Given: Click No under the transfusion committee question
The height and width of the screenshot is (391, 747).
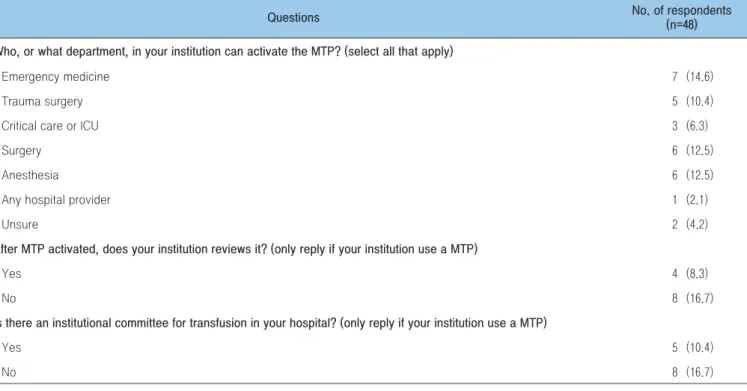Looking at the screenshot, I should (x=9, y=372).
